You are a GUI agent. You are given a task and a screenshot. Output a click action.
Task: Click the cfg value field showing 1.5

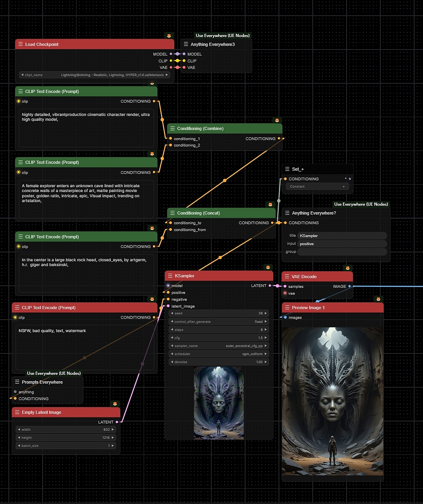click(x=219, y=338)
